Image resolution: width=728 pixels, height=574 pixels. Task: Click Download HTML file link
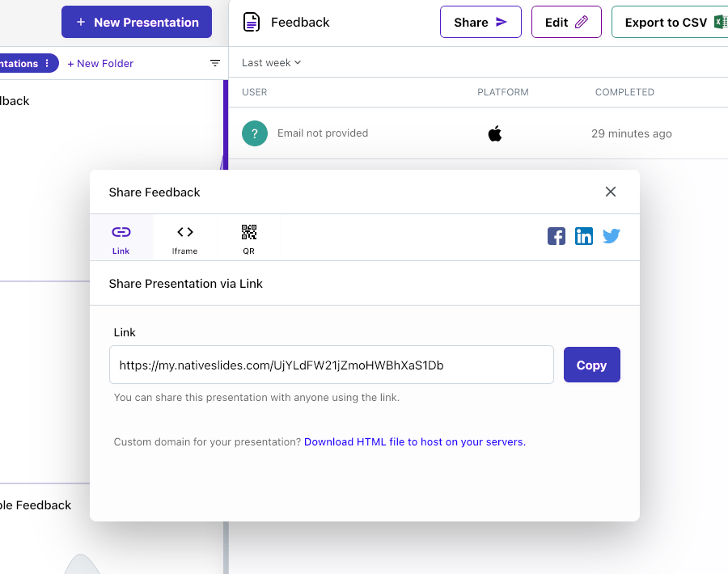415,442
